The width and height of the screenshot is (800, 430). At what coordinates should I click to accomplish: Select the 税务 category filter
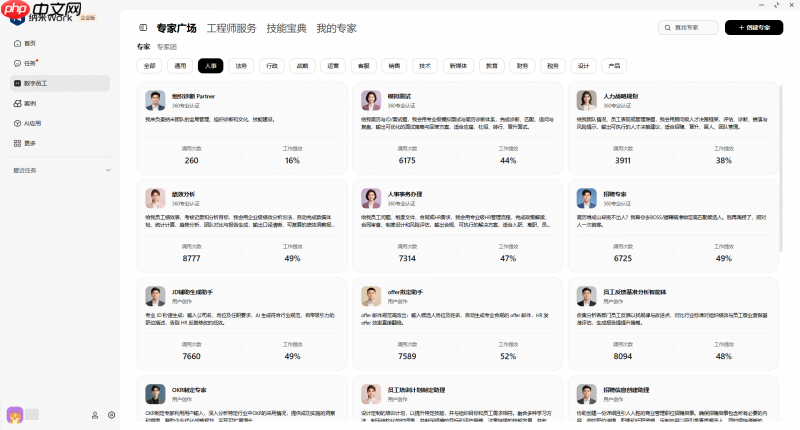click(553, 66)
